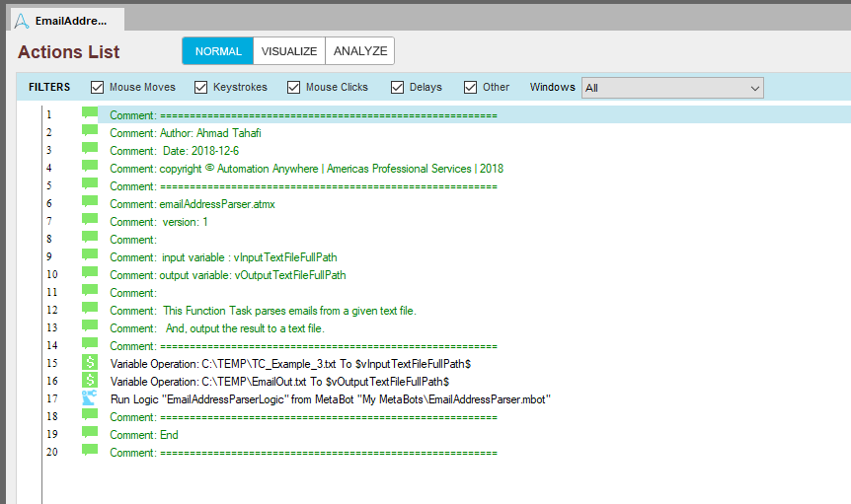Toggle the Delays filter checkbox

398,87
